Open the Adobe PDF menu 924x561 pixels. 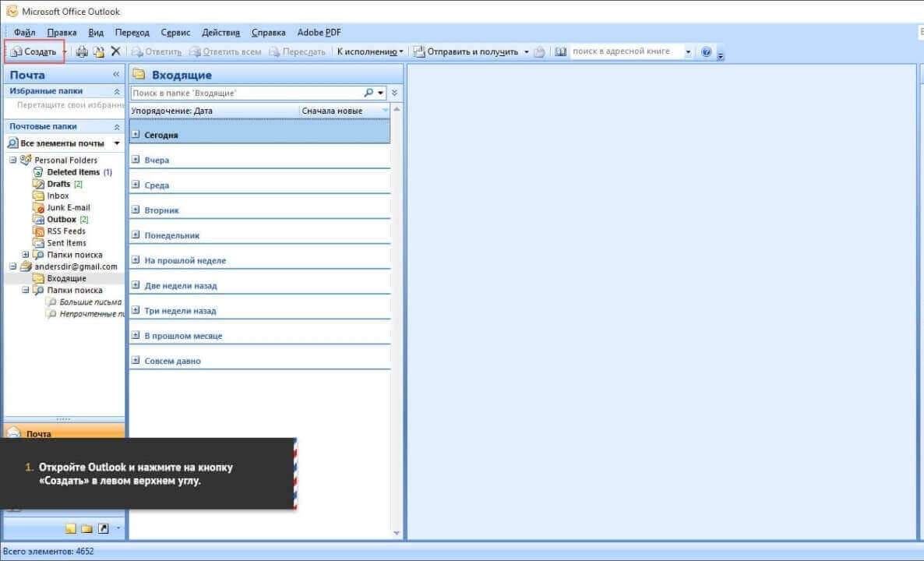point(319,33)
